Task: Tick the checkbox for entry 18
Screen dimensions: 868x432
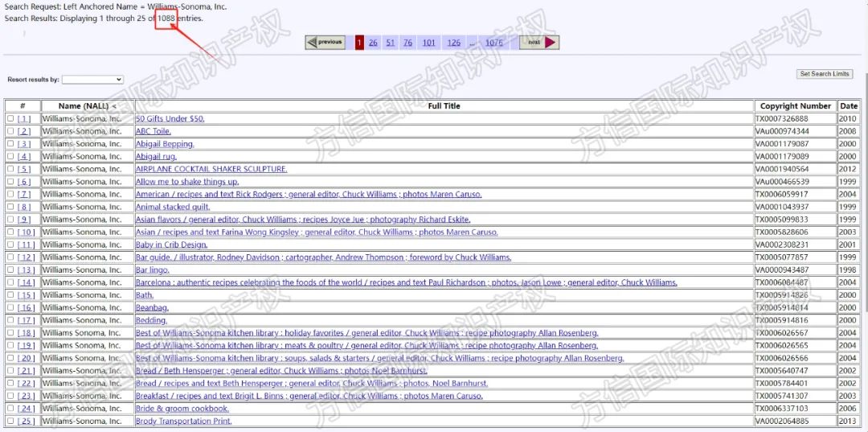Action: point(10,333)
